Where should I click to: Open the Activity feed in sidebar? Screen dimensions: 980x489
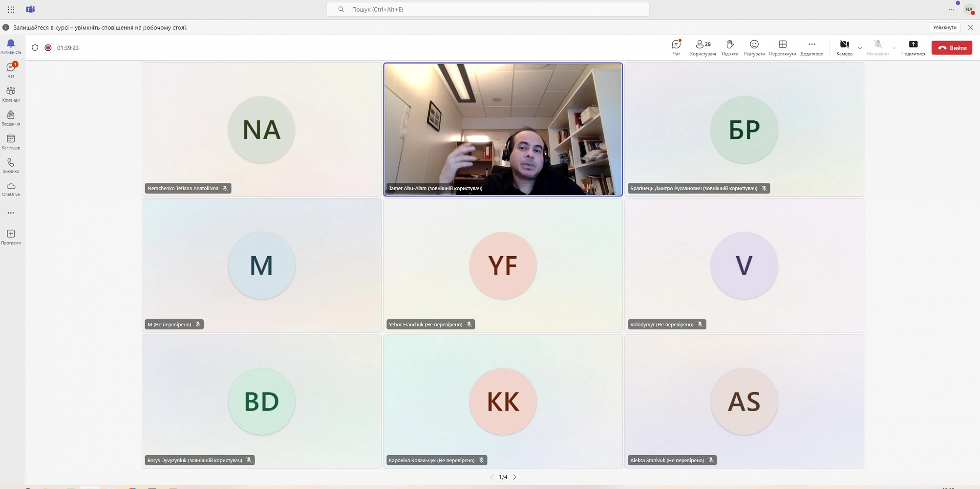(11, 46)
